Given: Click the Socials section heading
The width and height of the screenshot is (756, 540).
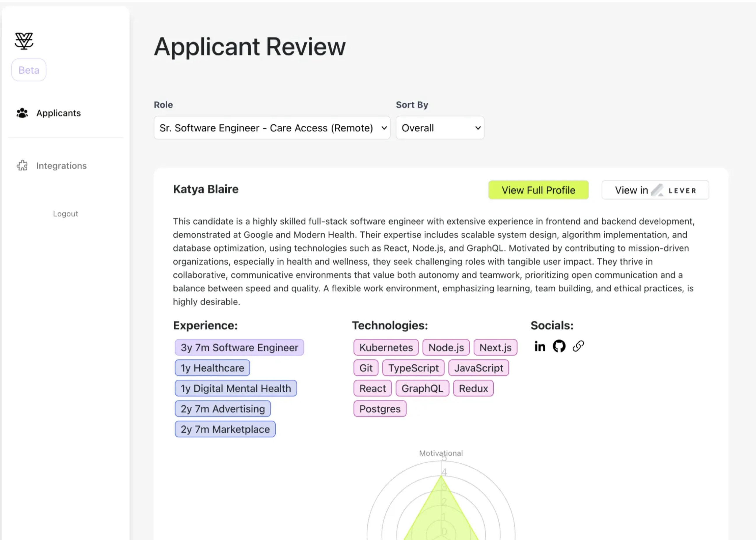Looking at the screenshot, I should [x=552, y=326].
